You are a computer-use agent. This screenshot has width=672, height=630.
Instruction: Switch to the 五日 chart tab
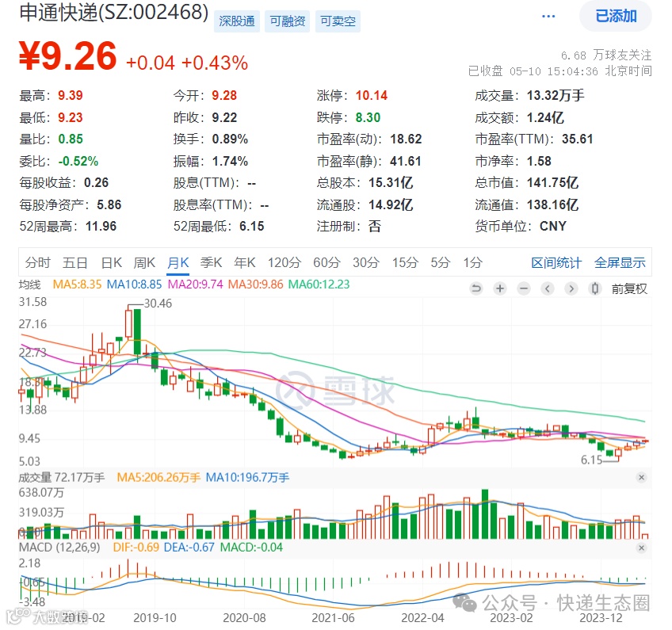click(75, 262)
